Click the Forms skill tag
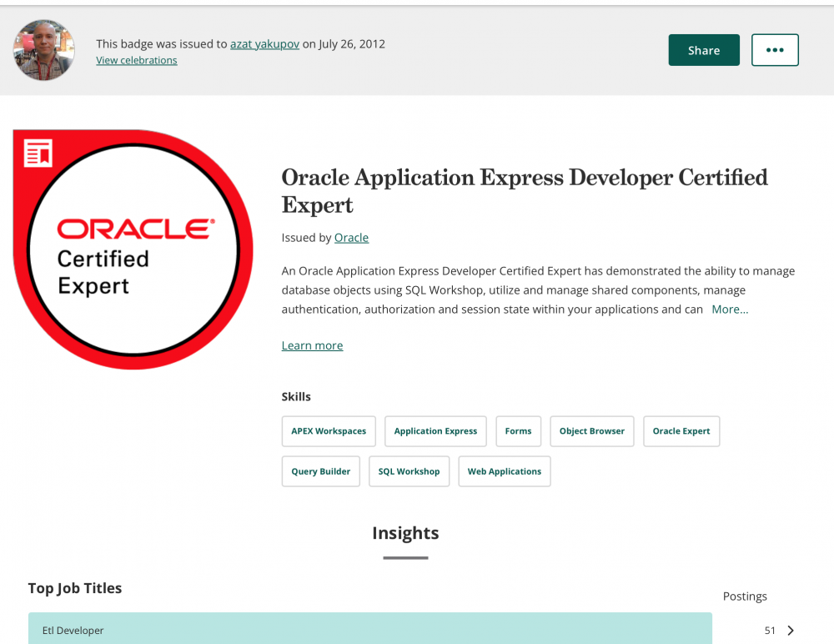This screenshot has width=834, height=644. [518, 431]
